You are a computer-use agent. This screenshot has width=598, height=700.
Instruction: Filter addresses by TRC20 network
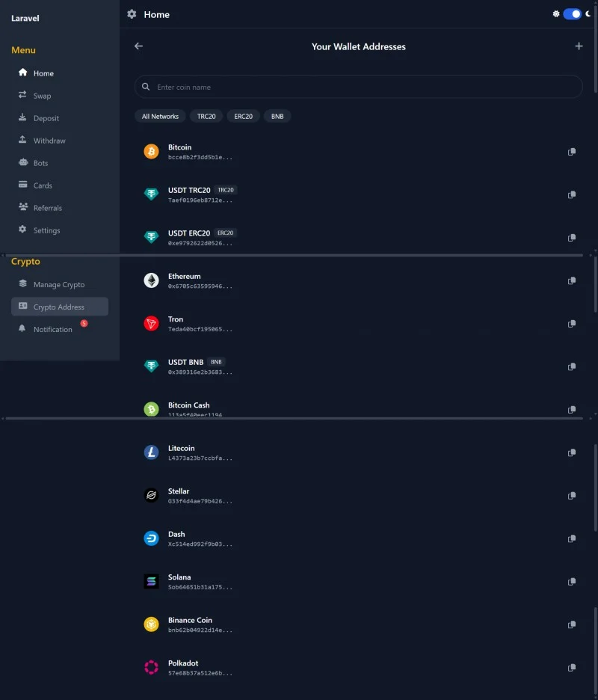(x=206, y=116)
